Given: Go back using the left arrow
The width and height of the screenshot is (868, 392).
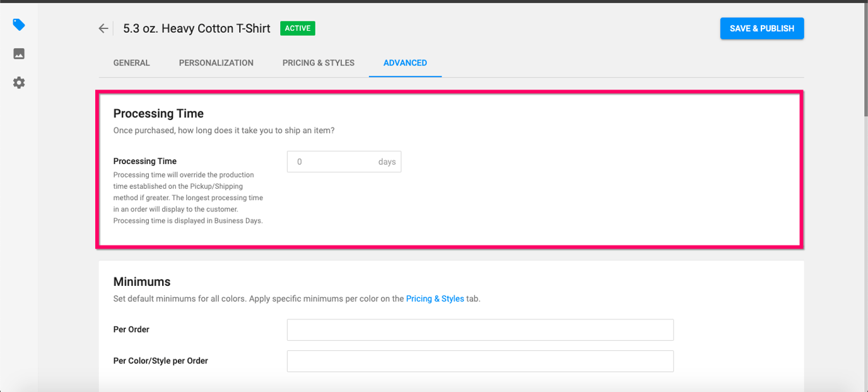Looking at the screenshot, I should (x=103, y=28).
